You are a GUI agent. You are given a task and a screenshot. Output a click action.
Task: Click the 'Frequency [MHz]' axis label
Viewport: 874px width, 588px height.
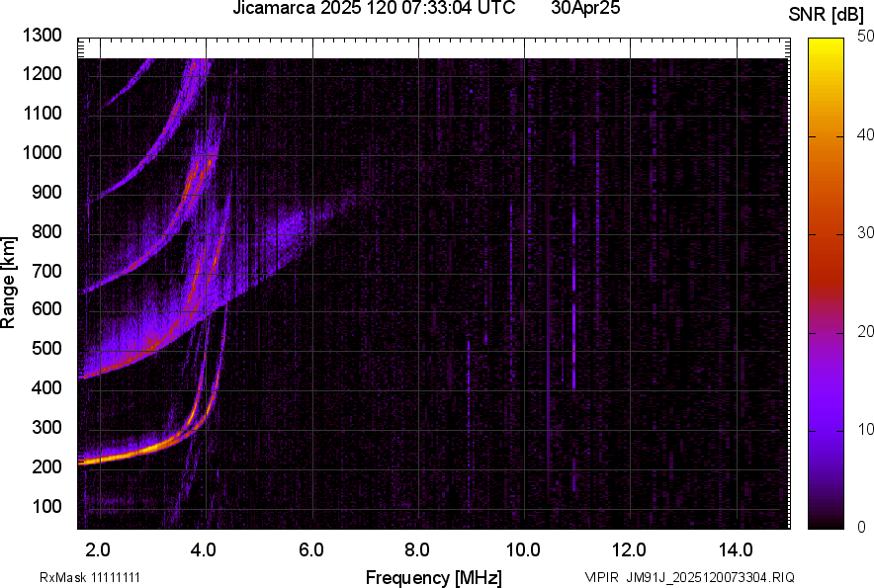pyautogui.click(x=434, y=577)
